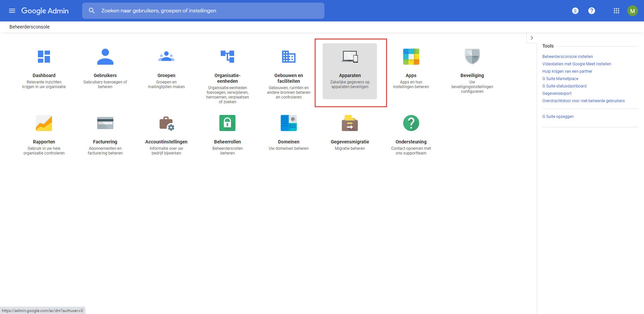The width and height of the screenshot is (644, 314).
Task: Open the Gebouwen en faciliteiten icon
Action: 289,57
